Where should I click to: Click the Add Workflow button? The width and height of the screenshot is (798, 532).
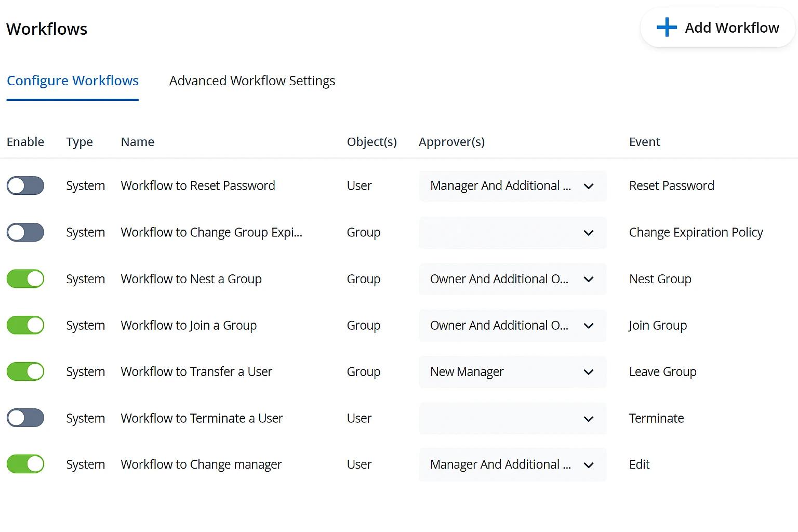point(716,28)
